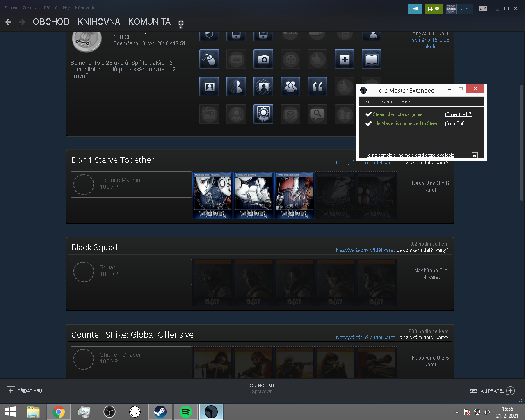Click the half-shaded silhouette badge icon
The image size is (525, 420).
pyautogui.click(x=236, y=87)
